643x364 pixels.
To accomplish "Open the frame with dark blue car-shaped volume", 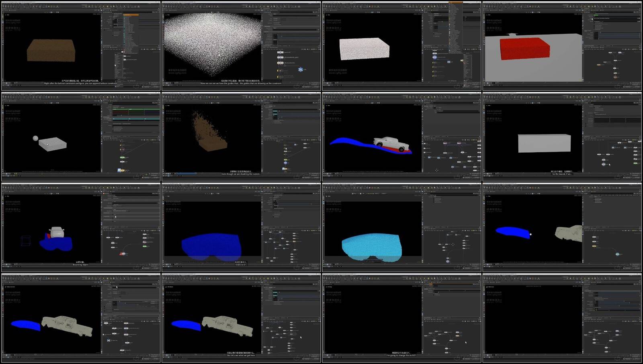I will click(241, 227).
